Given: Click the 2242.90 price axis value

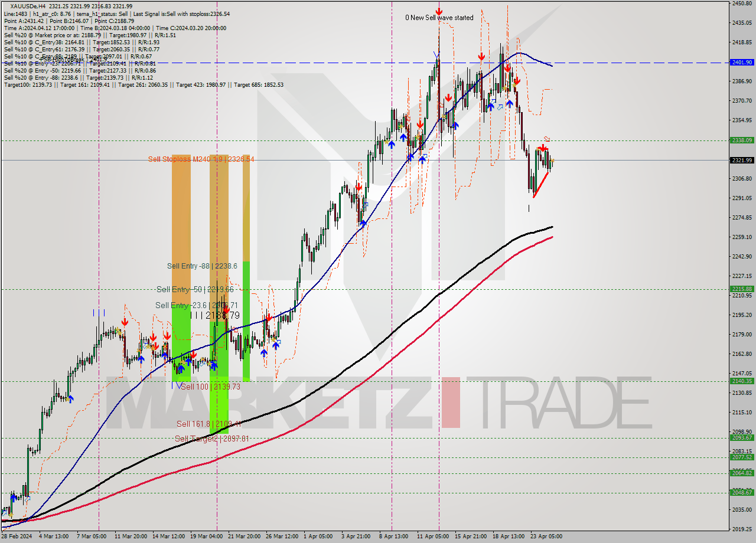Looking at the screenshot, I should tap(742, 257).
